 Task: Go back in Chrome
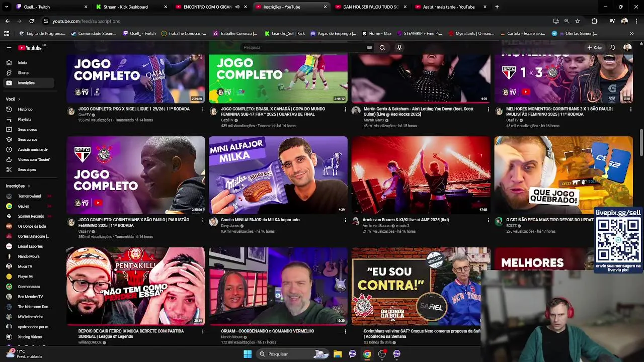coord(7,21)
